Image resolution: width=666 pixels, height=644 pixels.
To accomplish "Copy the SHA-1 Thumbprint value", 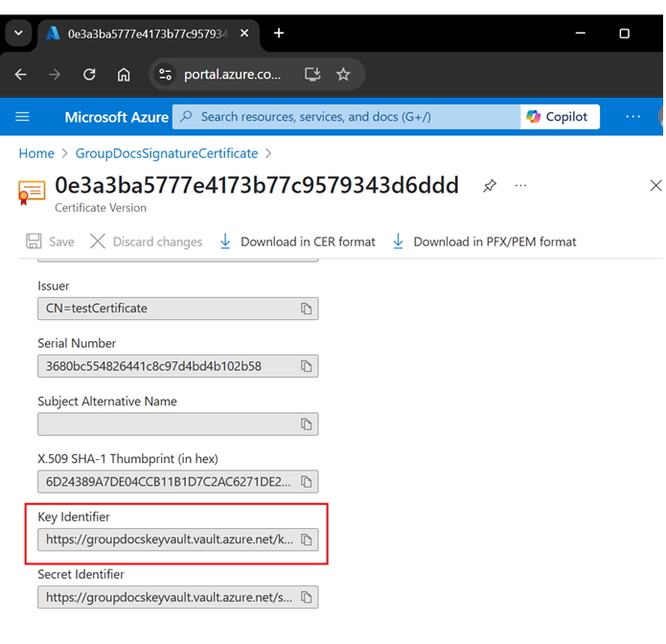I will [307, 482].
